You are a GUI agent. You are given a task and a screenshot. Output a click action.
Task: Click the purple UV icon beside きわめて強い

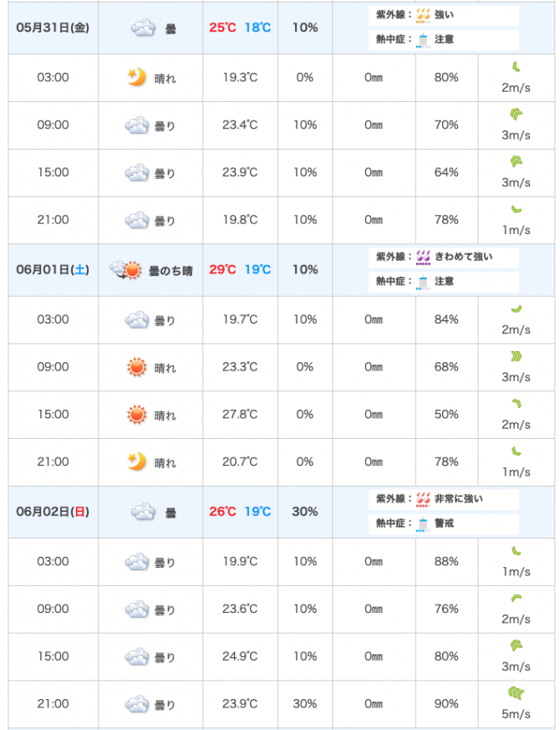point(423,258)
